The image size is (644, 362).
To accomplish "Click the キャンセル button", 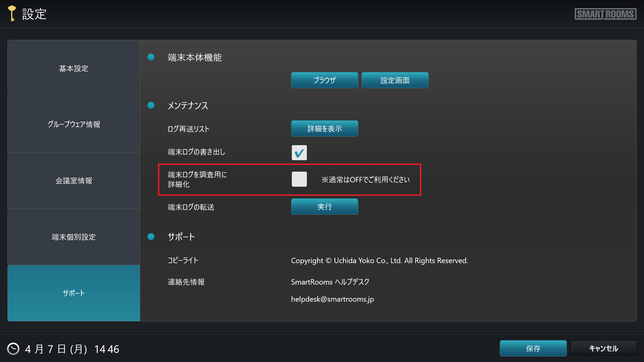I will [x=603, y=349].
